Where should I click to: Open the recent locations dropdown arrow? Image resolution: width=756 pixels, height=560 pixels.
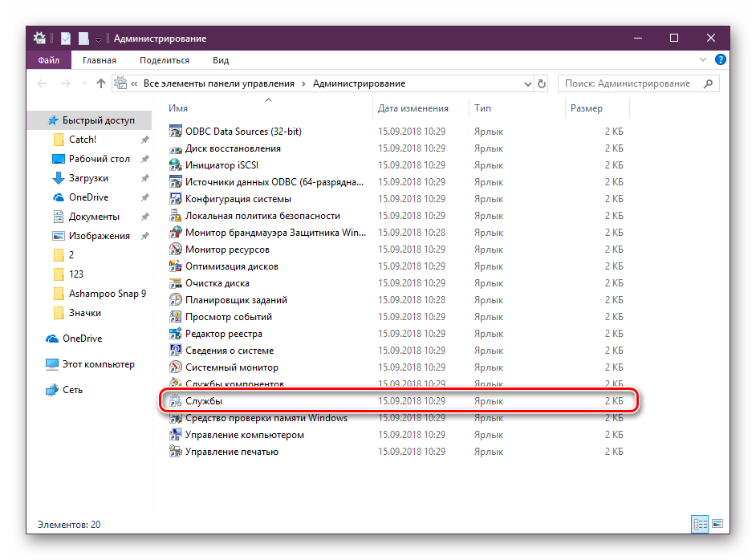tap(84, 84)
